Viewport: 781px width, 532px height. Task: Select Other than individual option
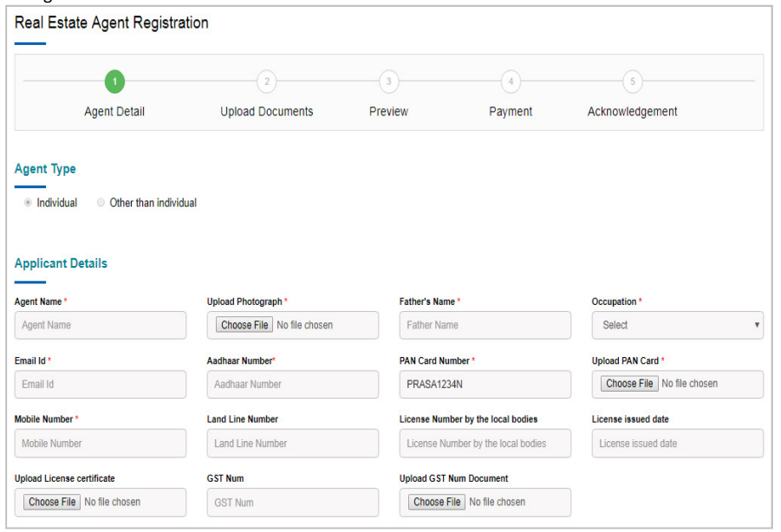pos(101,203)
